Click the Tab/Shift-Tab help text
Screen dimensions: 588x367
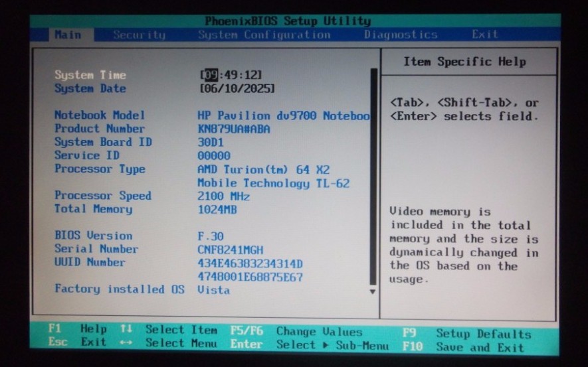point(464,110)
